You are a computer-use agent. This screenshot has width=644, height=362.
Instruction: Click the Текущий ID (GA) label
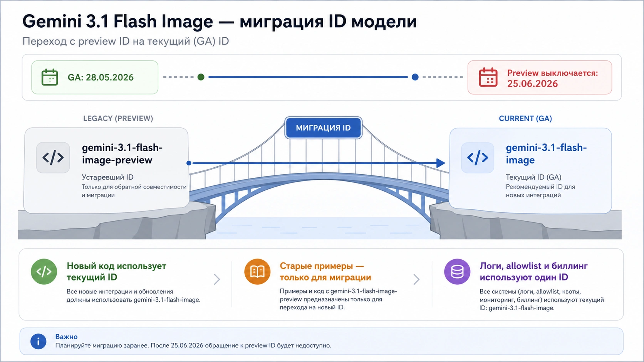pos(533,177)
